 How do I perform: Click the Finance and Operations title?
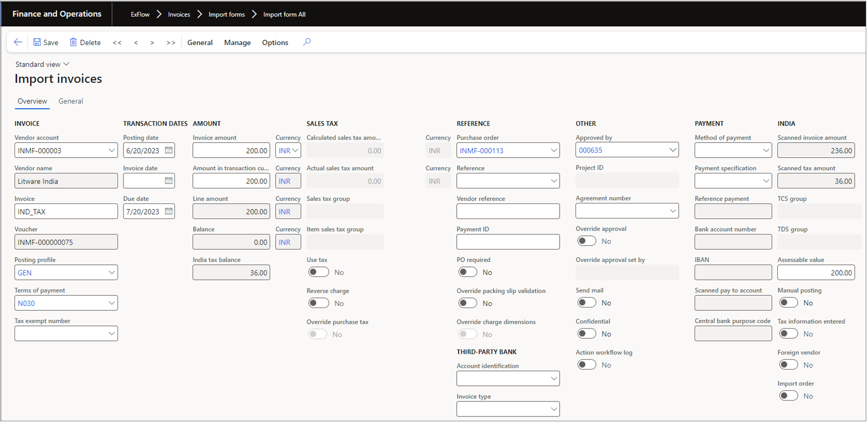[57, 14]
